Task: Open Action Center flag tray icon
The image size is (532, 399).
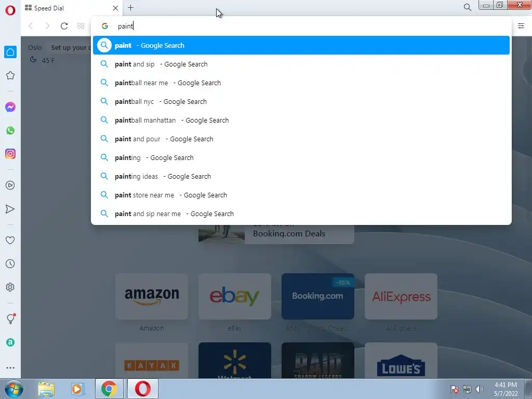Action: click(x=455, y=389)
